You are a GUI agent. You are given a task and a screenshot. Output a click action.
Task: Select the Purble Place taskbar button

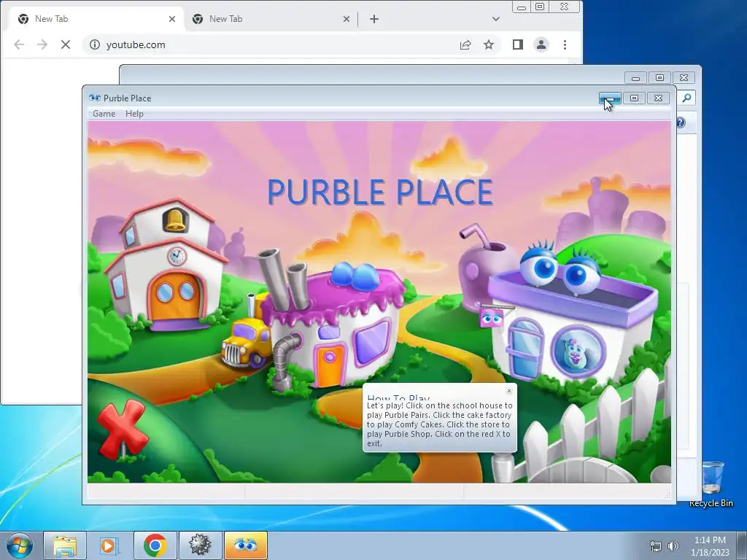(x=245, y=545)
